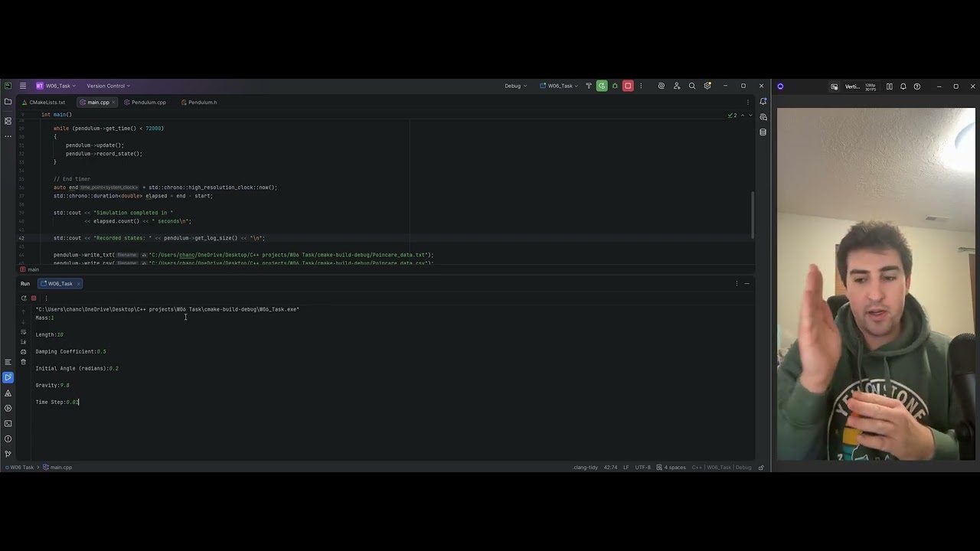Open the Database tool window icon
Image resolution: width=980 pixels, height=551 pixels.
coord(763,132)
